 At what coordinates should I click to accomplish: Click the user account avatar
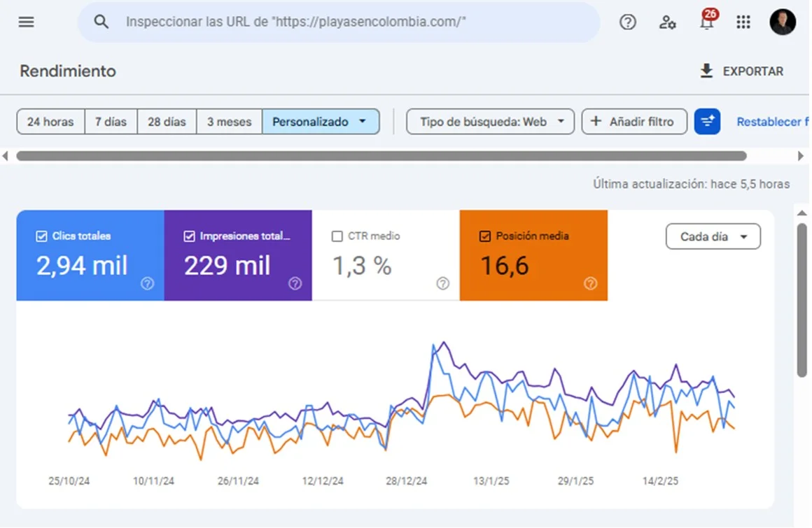click(x=783, y=22)
